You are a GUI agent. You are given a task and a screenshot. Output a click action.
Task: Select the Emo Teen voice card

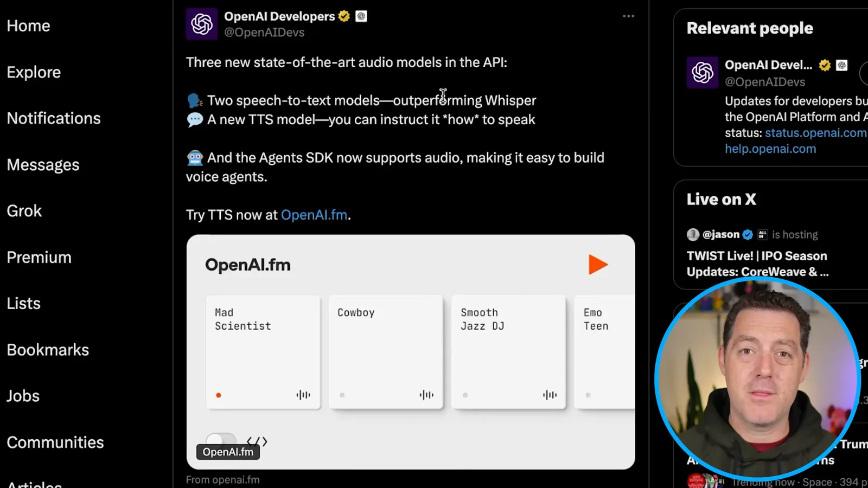pos(605,352)
